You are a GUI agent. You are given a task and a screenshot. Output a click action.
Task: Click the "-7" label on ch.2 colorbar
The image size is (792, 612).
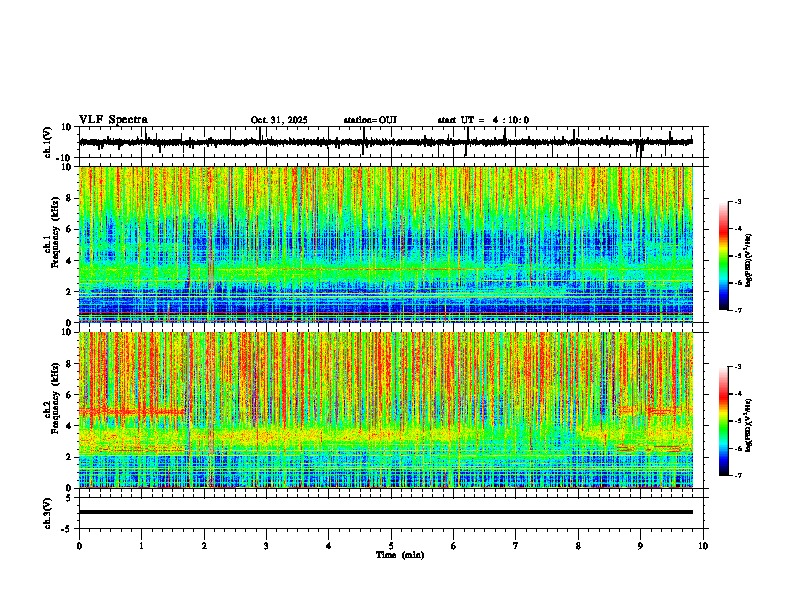click(737, 475)
